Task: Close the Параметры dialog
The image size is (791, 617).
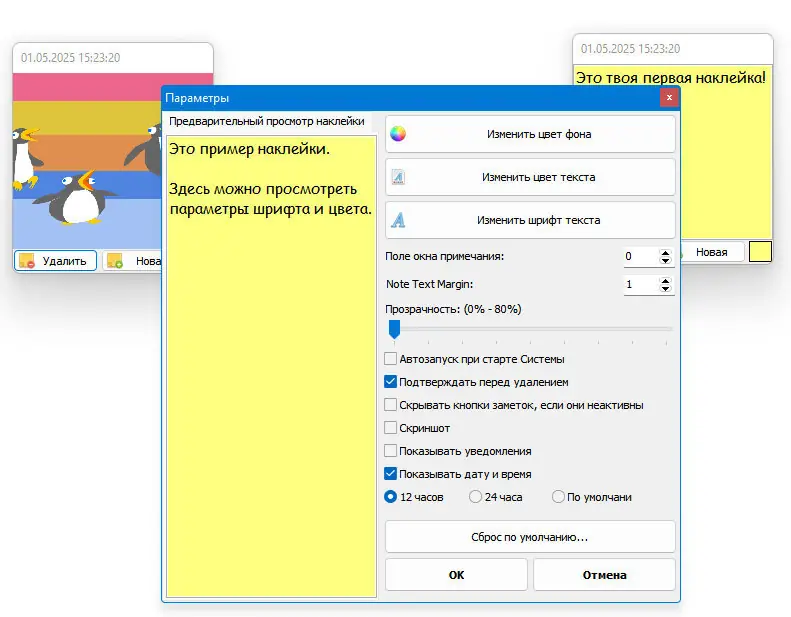Action: 669,97
